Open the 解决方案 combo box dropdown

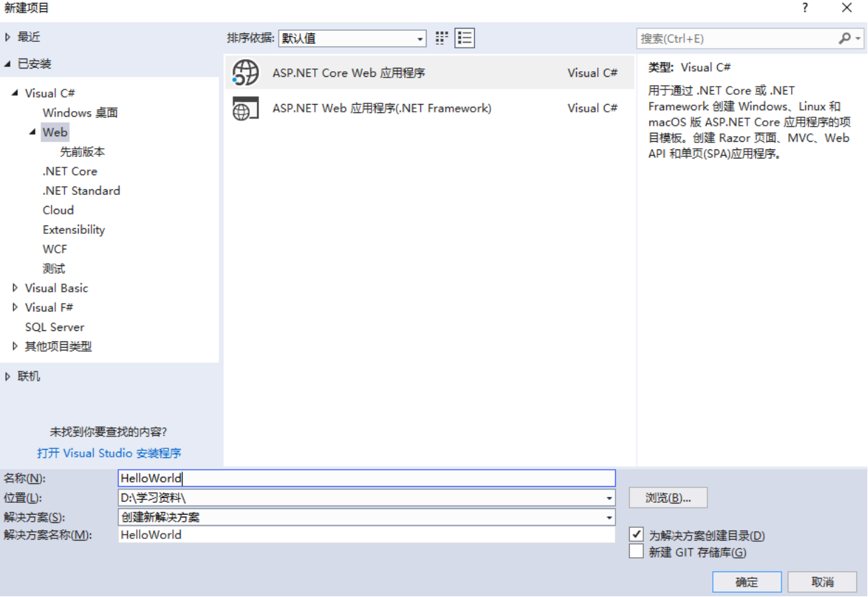609,517
